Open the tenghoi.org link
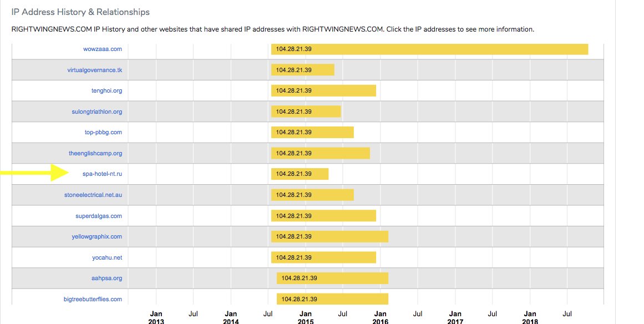Viewport: 644px width, 324px height. click(x=107, y=90)
